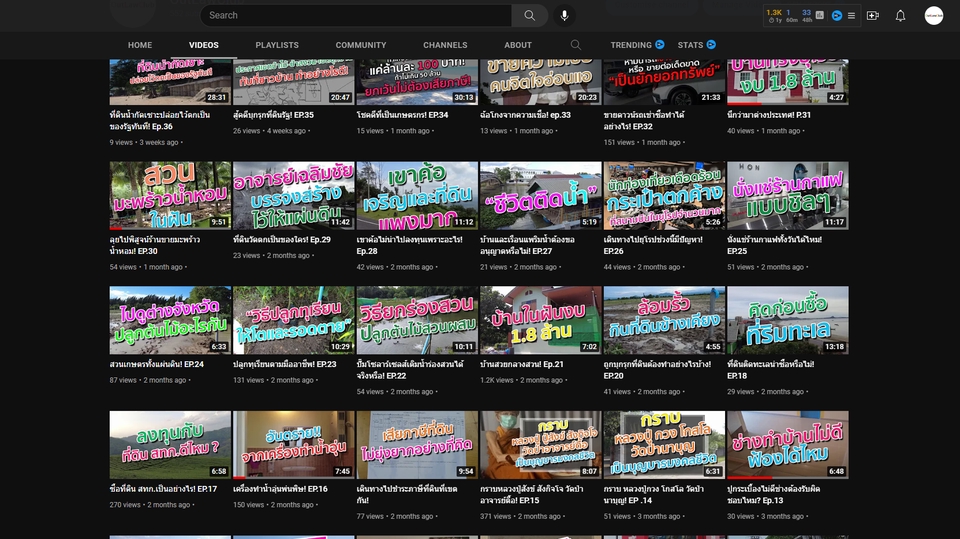Screen dimensions: 960x539
Task: Click the video title ending Ep.29
Action: pos(282,239)
